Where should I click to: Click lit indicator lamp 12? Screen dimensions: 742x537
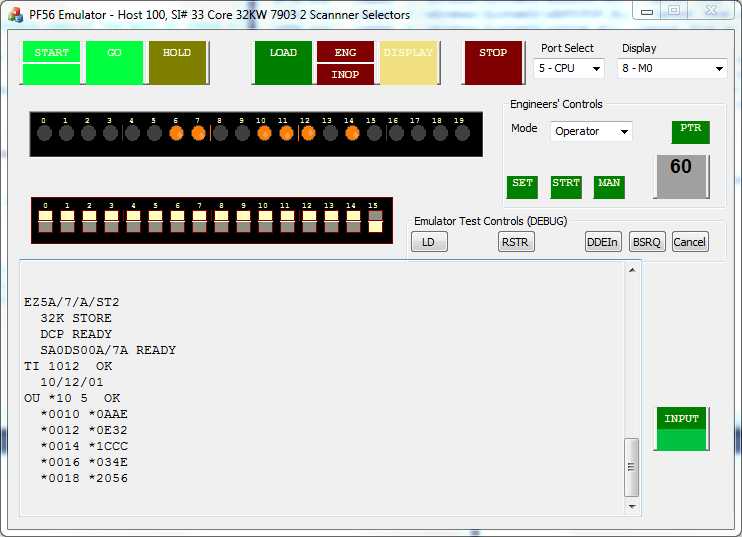(x=308, y=133)
